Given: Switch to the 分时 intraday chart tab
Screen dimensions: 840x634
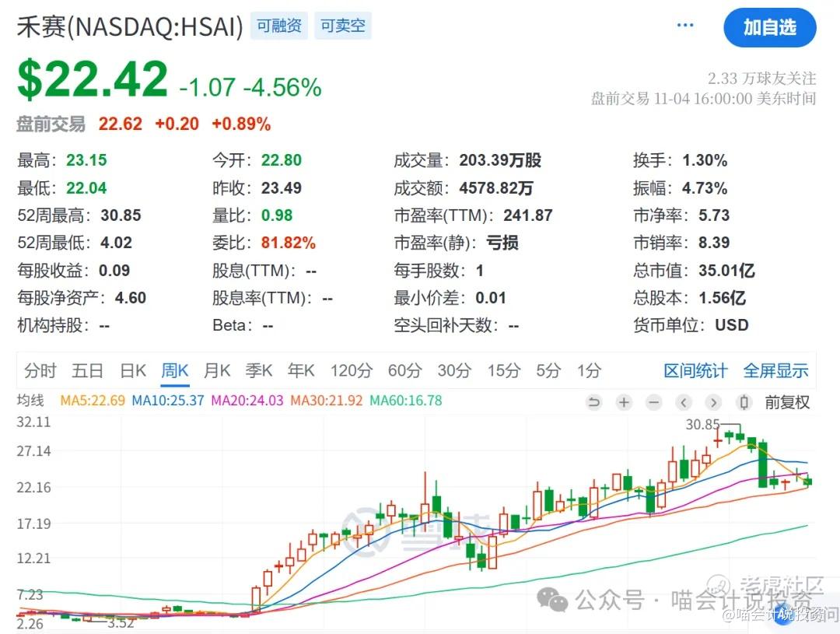Looking at the screenshot, I should [x=40, y=370].
